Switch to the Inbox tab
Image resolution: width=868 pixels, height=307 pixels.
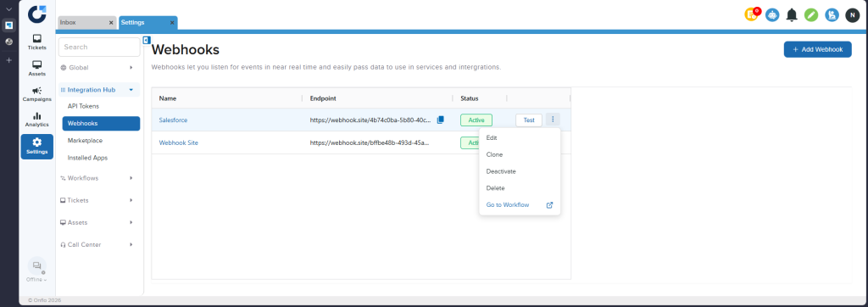tap(87, 23)
